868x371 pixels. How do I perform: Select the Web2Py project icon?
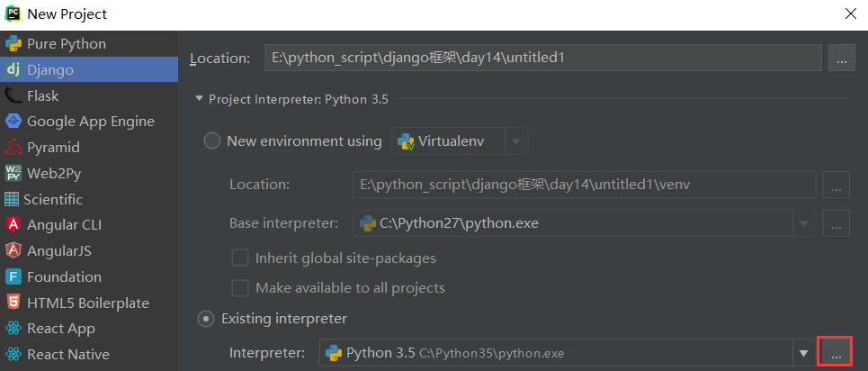point(13,173)
